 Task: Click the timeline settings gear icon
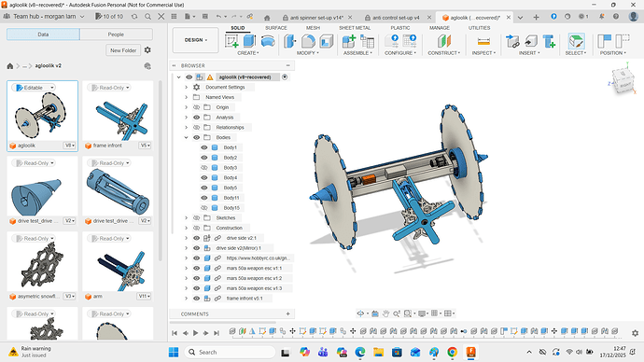(635, 333)
